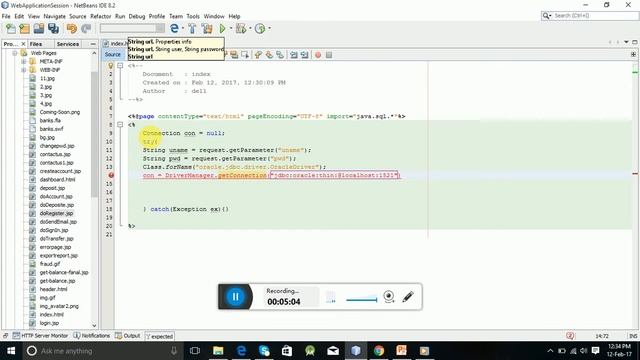Open the Notifications panel
This screenshot has height=360, width=640.
pos(92,336)
